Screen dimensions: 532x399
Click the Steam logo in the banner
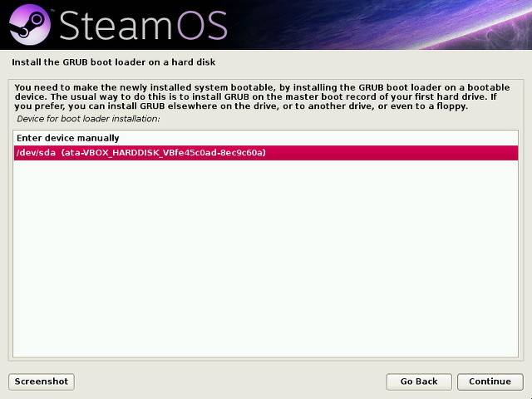[30, 25]
